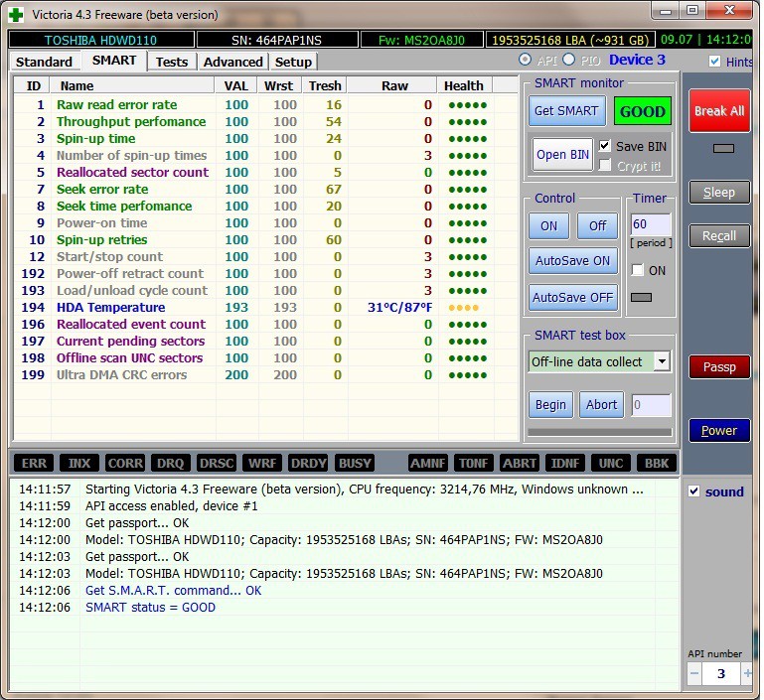
Task: Go to the Setup tab
Action: click(x=293, y=62)
